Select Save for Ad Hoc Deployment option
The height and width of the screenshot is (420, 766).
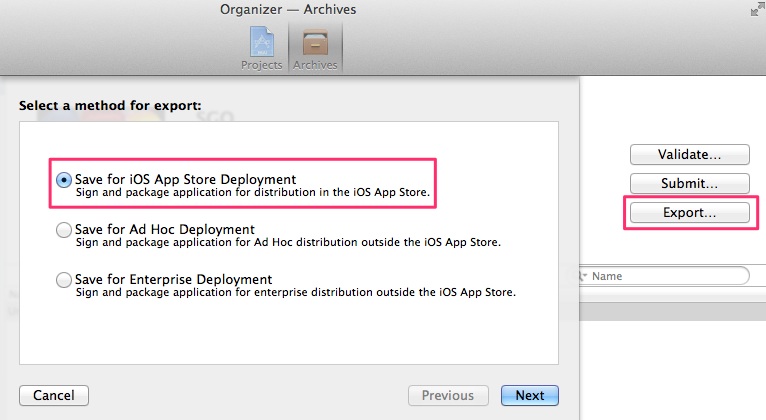[64, 230]
